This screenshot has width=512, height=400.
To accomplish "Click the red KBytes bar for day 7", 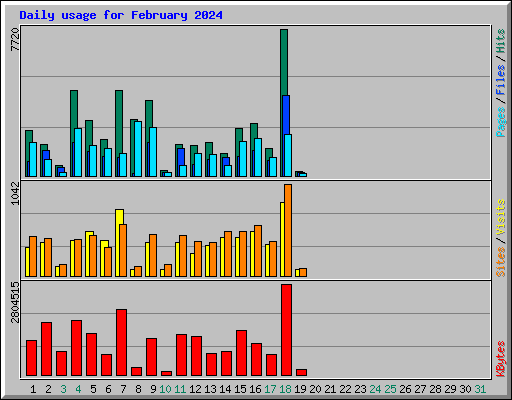I will point(121,343).
